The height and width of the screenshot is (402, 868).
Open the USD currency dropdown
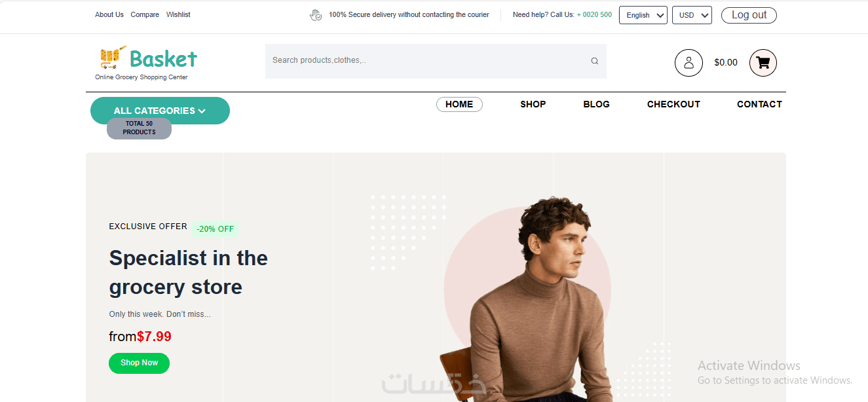point(692,15)
